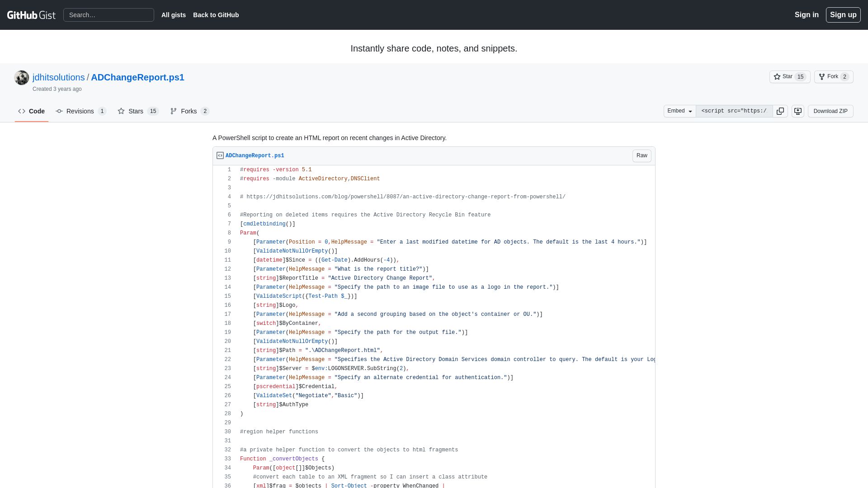Screen dimensions: 868x488
Task: Click the '[cmdletbinding()]' code line
Action: pos(268,224)
